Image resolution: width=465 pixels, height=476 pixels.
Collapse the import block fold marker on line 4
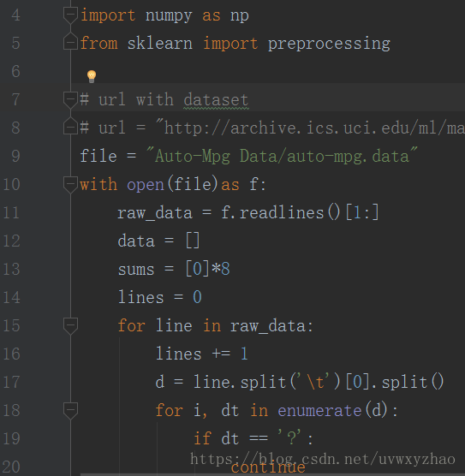point(70,15)
